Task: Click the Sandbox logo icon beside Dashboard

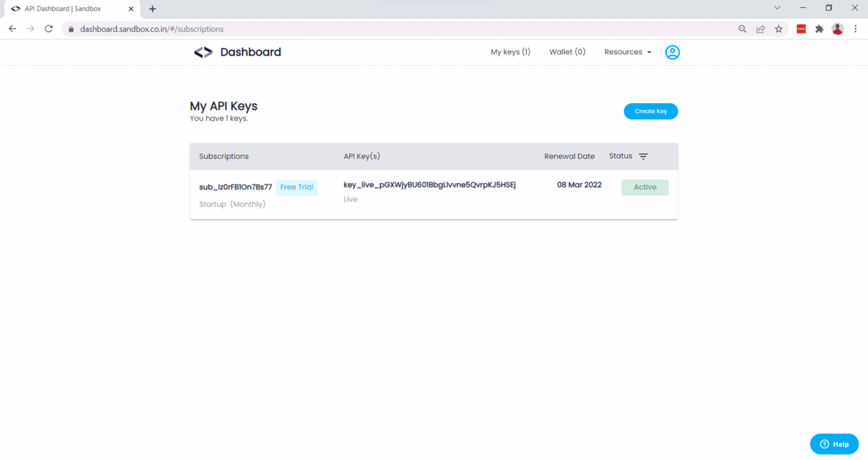Action: point(203,52)
